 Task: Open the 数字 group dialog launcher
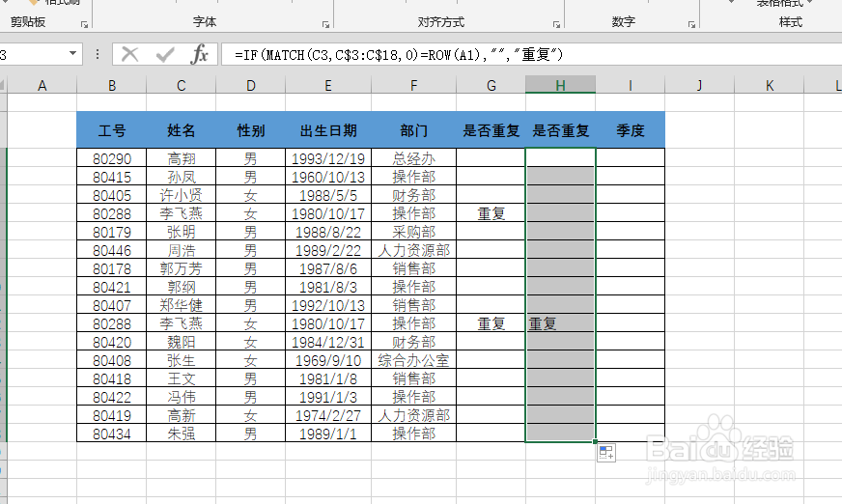(691, 24)
